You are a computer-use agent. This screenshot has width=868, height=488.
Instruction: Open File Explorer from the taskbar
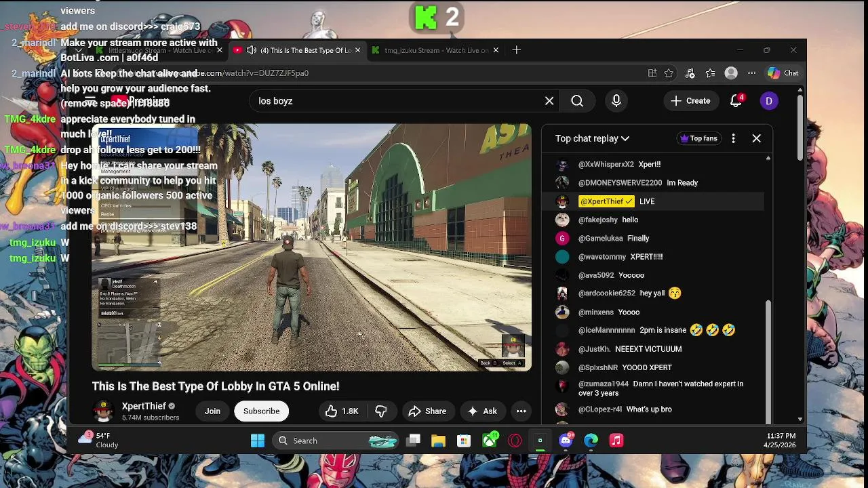pyautogui.click(x=438, y=441)
